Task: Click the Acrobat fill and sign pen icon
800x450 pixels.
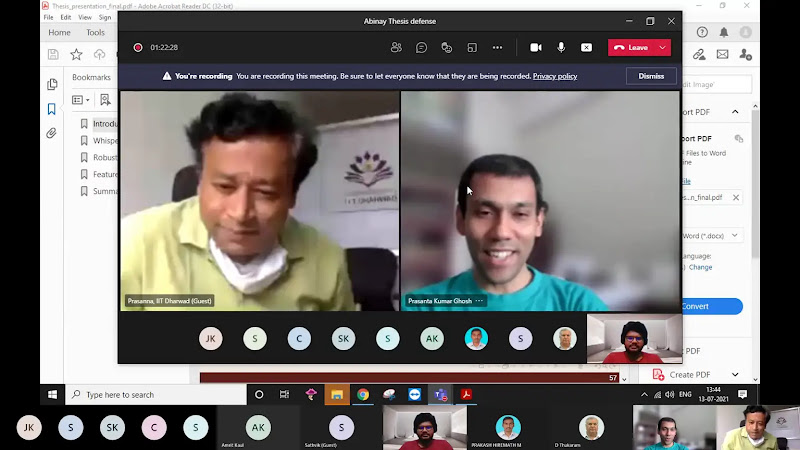Action: (x=699, y=54)
